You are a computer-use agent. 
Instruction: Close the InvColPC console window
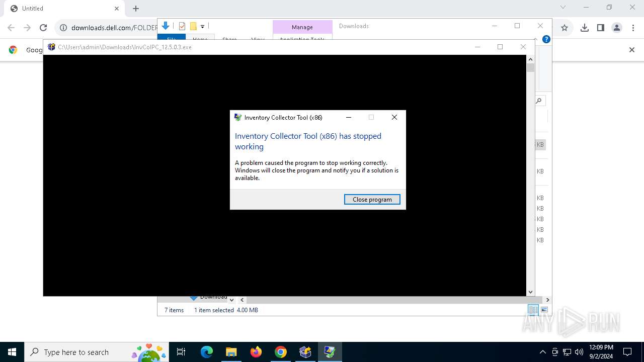[x=523, y=47]
